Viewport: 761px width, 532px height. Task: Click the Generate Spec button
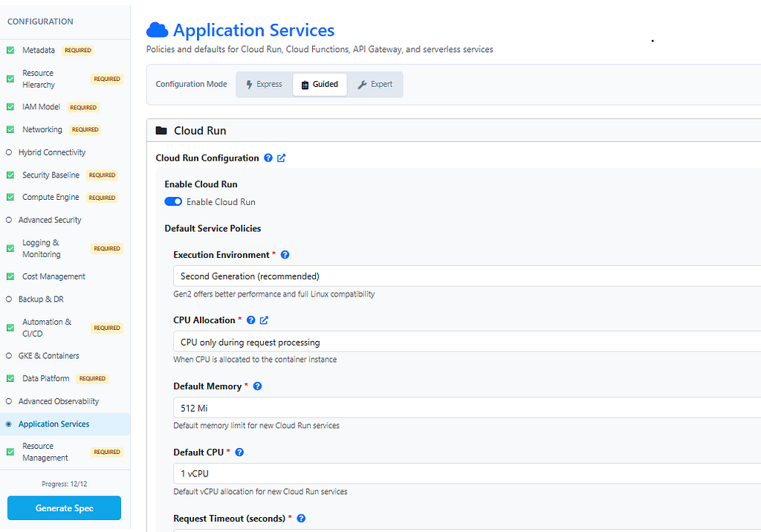pyautogui.click(x=64, y=508)
